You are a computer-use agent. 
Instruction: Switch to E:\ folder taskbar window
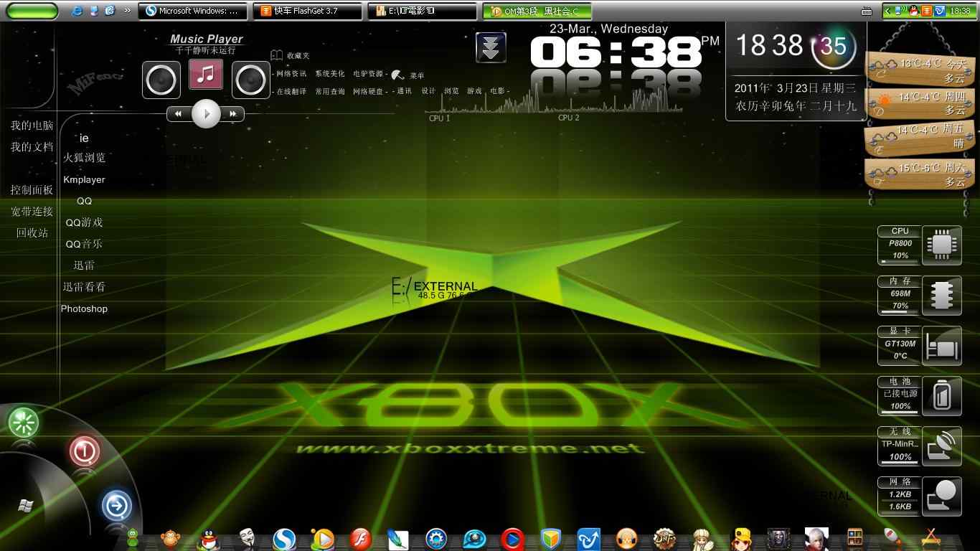pos(422,11)
